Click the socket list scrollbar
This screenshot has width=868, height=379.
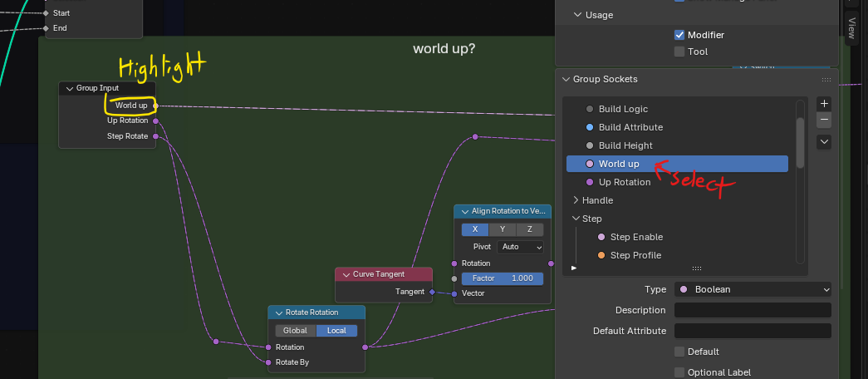[x=800, y=143]
